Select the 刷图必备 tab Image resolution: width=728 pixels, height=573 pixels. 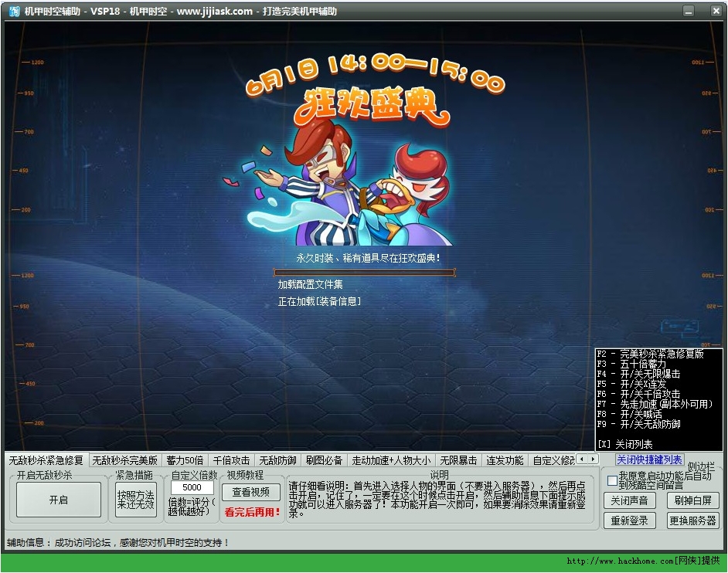pyautogui.click(x=324, y=460)
